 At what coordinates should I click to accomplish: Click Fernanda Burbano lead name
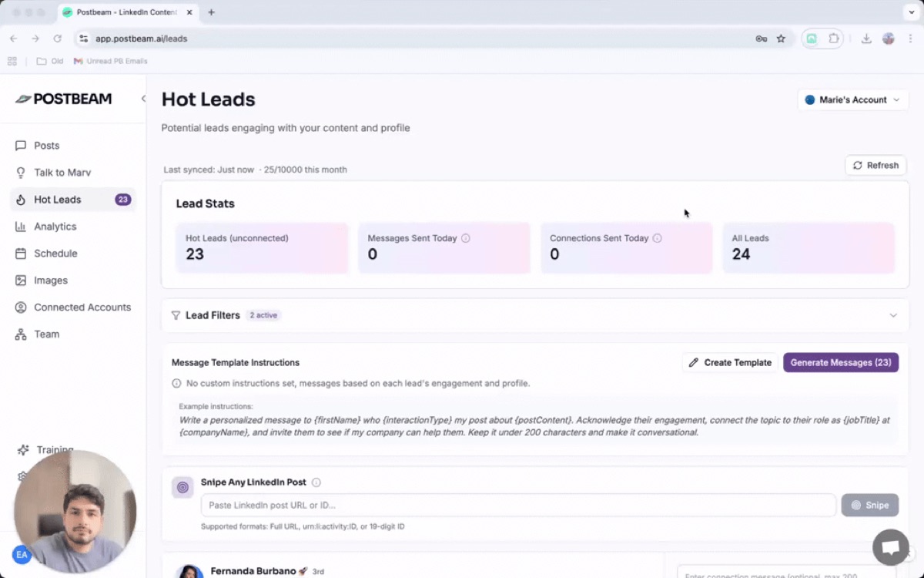pos(253,571)
